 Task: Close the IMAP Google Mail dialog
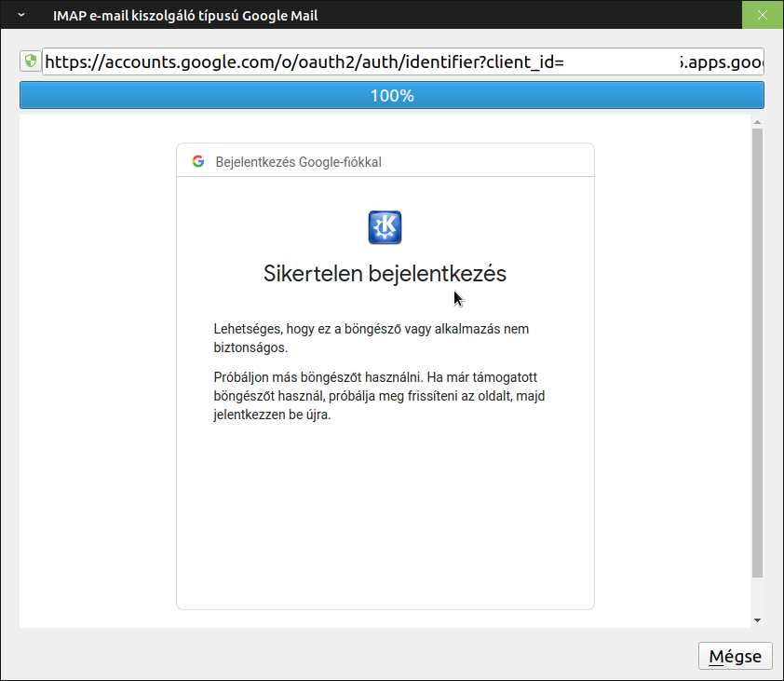763,15
